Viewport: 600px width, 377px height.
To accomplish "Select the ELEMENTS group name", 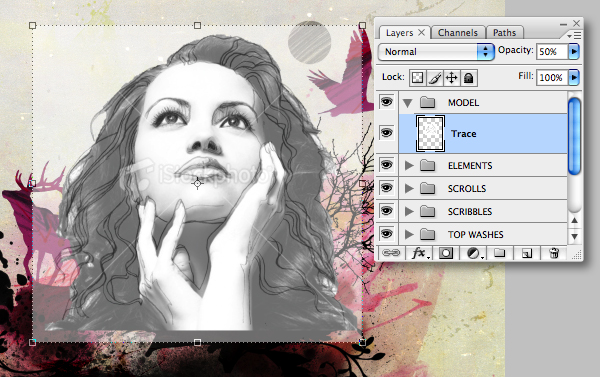I will click(470, 166).
